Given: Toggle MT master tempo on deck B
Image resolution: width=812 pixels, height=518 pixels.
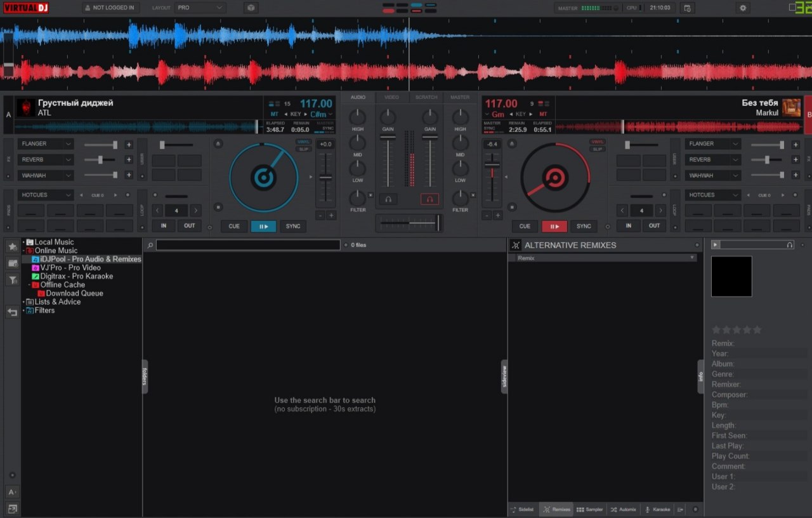Looking at the screenshot, I should (543, 114).
